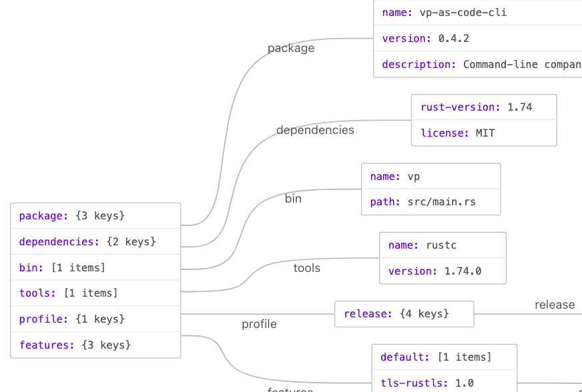
Task: Click the 'path: src/main.rs' row
Action: click(431, 202)
